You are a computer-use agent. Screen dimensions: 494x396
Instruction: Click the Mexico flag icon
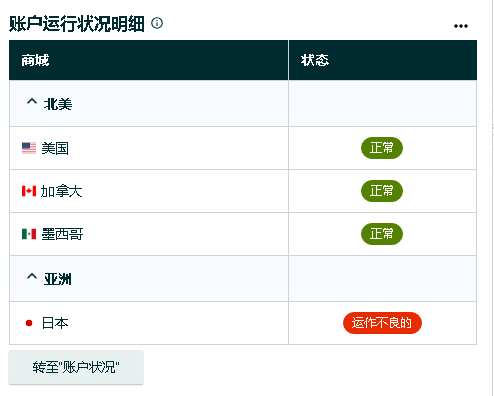pos(29,234)
